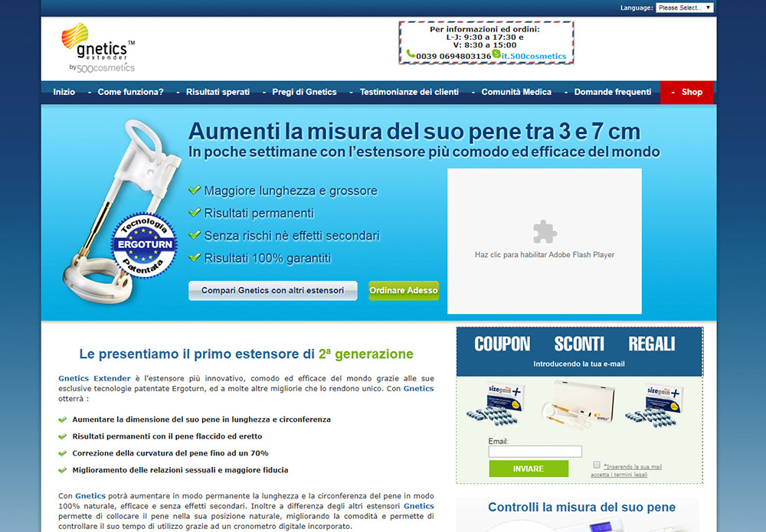Go to Come funziona? page
This screenshot has height=532, width=766.
130,92
